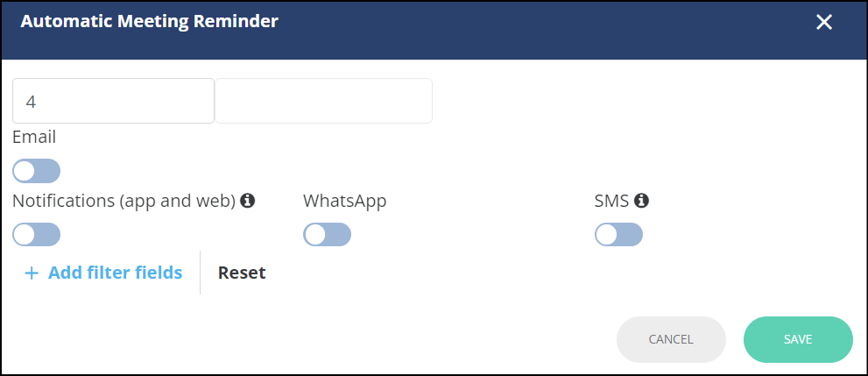Click the input field containing 4
The image size is (868, 376).
coord(114,101)
